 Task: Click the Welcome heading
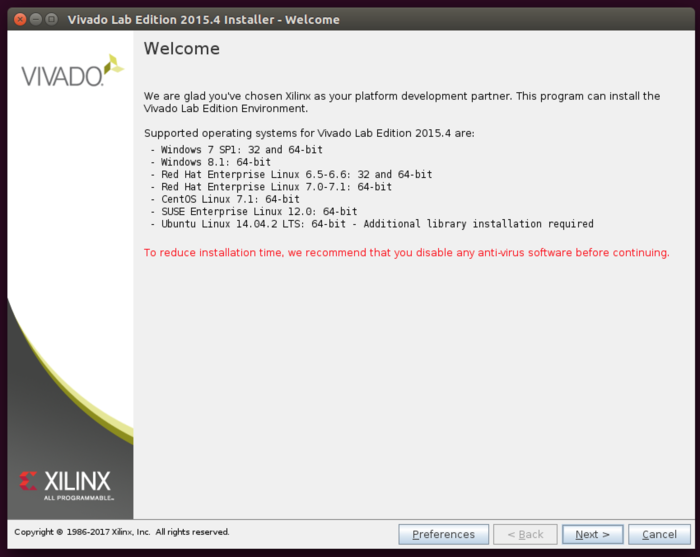182,49
